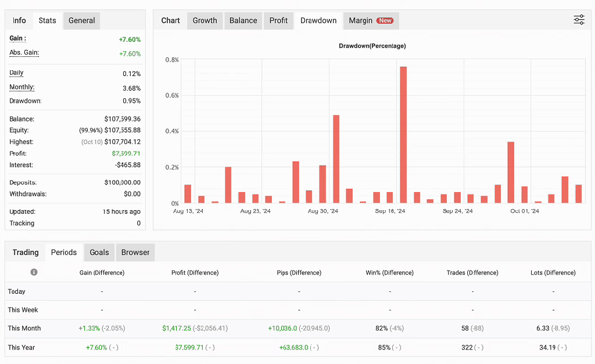Open the Trading tab
This screenshot has width=595, height=364.
[x=26, y=253]
